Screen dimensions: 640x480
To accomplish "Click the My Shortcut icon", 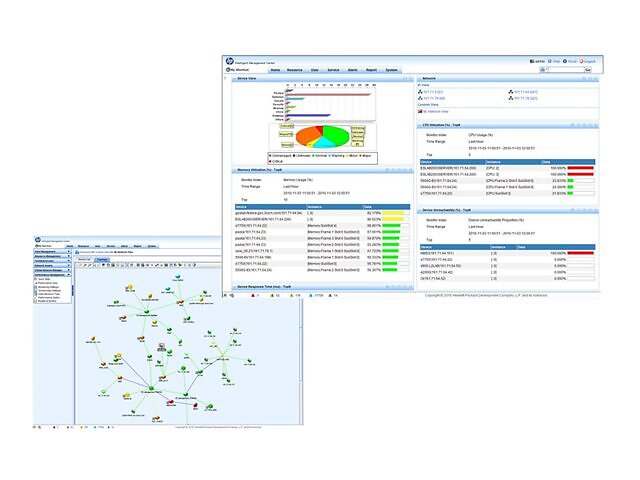I will [x=227, y=70].
